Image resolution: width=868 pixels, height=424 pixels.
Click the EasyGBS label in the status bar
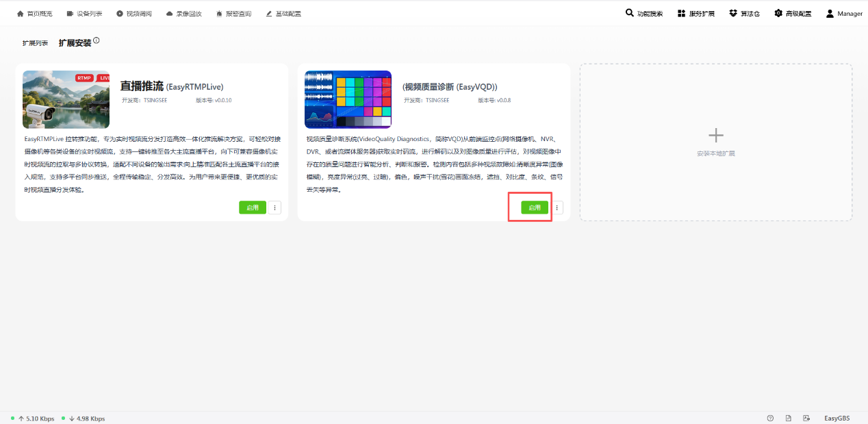pos(837,418)
